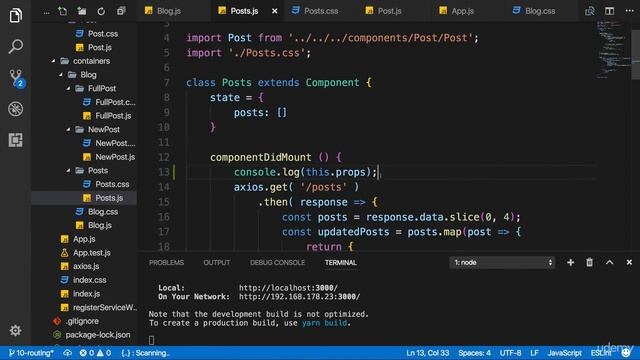
Task: Collapse the Blog folder
Action: (x=61, y=75)
